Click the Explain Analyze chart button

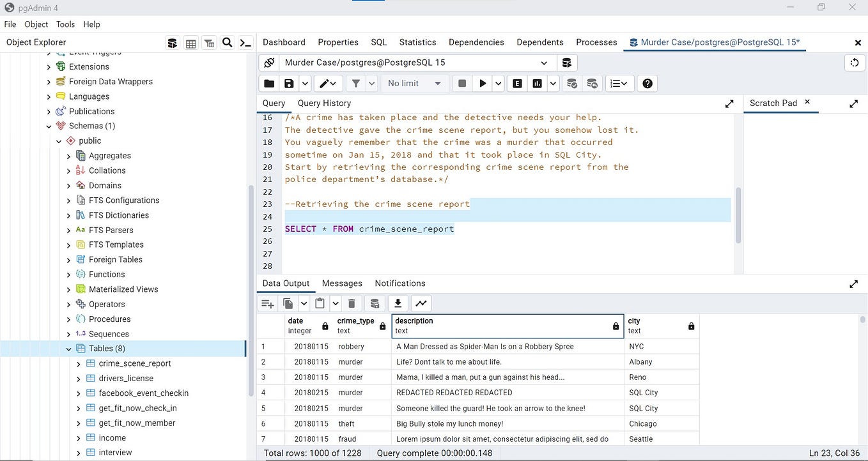coord(538,84)
